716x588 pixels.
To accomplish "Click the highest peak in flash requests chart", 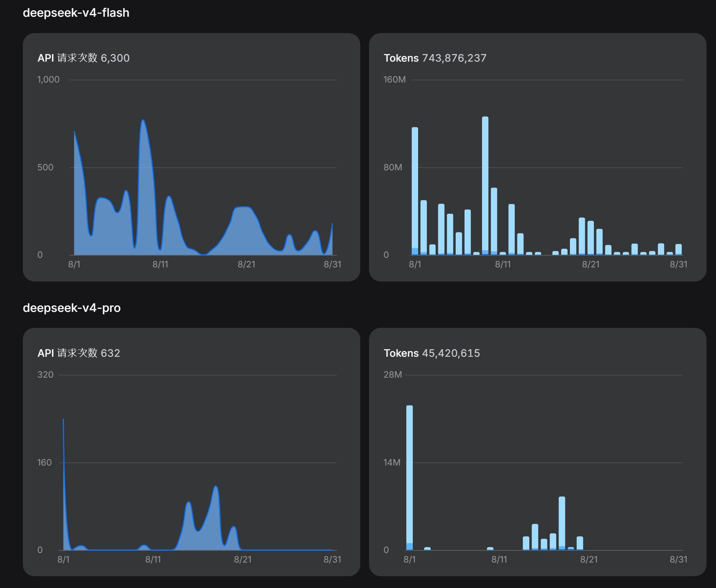I will point(143,121).
